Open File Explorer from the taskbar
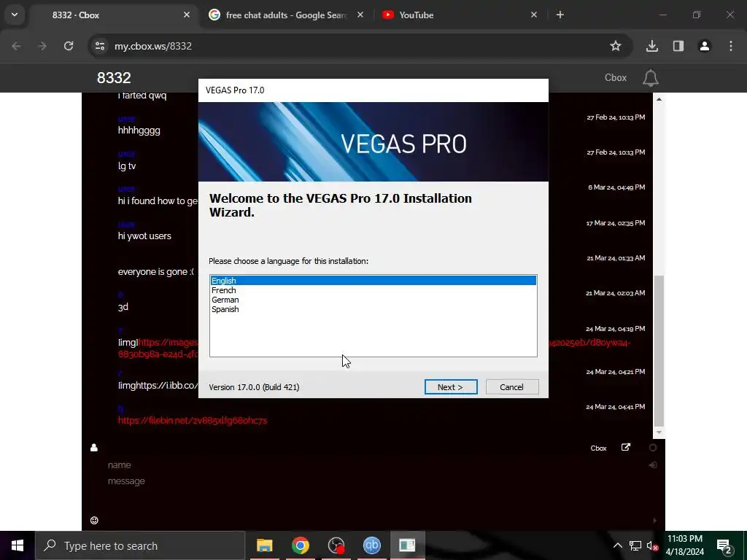The image size is (747, 560). click(264, 545)
